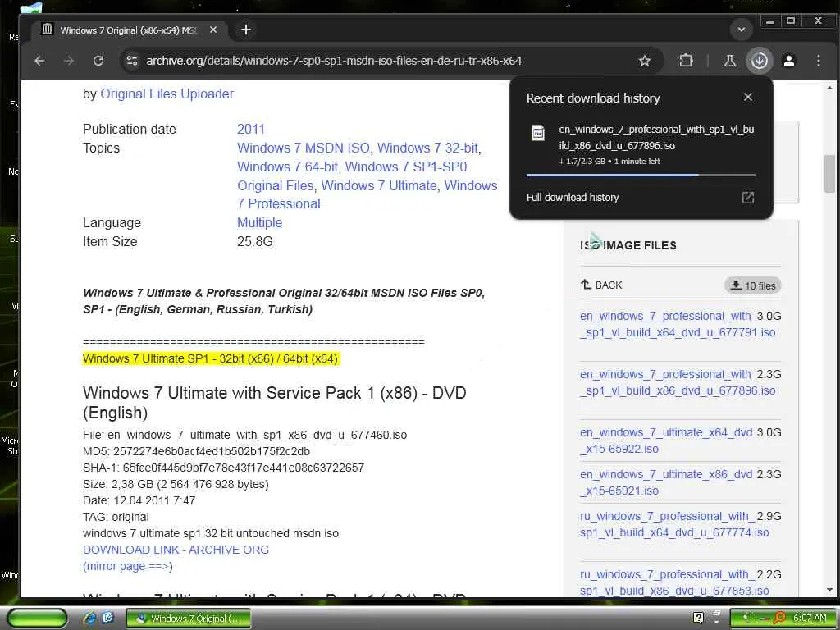
Task: Open the Chrome Labs flask icon
Action: 729,61
